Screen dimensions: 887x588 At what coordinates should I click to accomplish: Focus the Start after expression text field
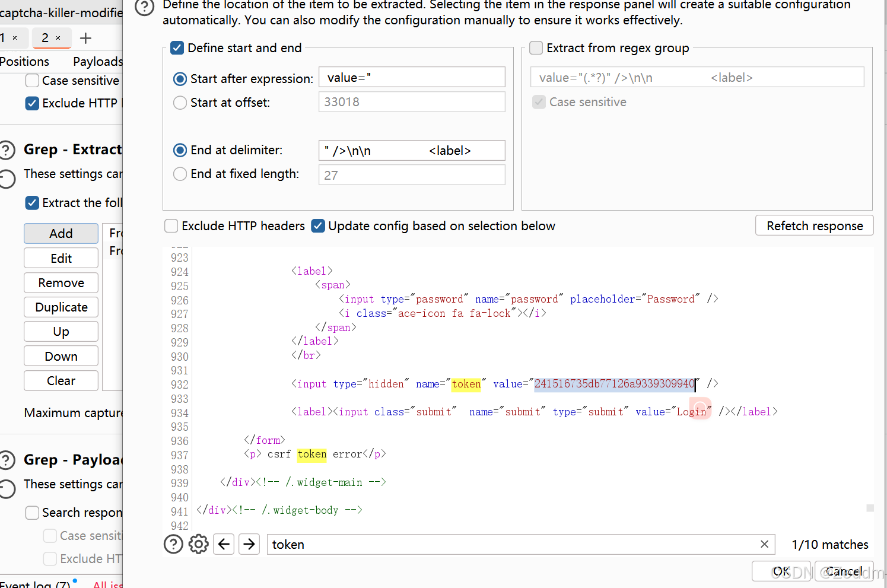tap(412, 78)
